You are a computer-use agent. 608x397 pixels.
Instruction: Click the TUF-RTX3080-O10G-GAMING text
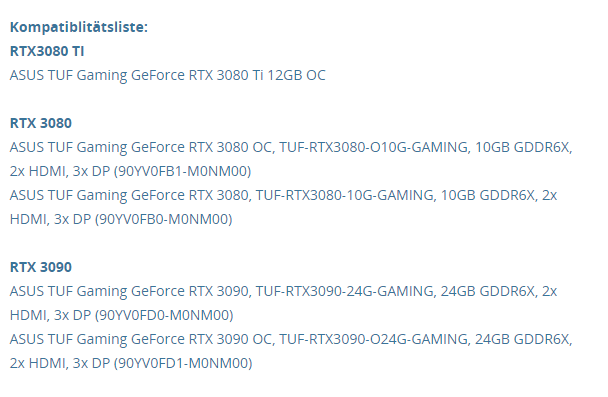pyautogui.click(x=373, y=147)
